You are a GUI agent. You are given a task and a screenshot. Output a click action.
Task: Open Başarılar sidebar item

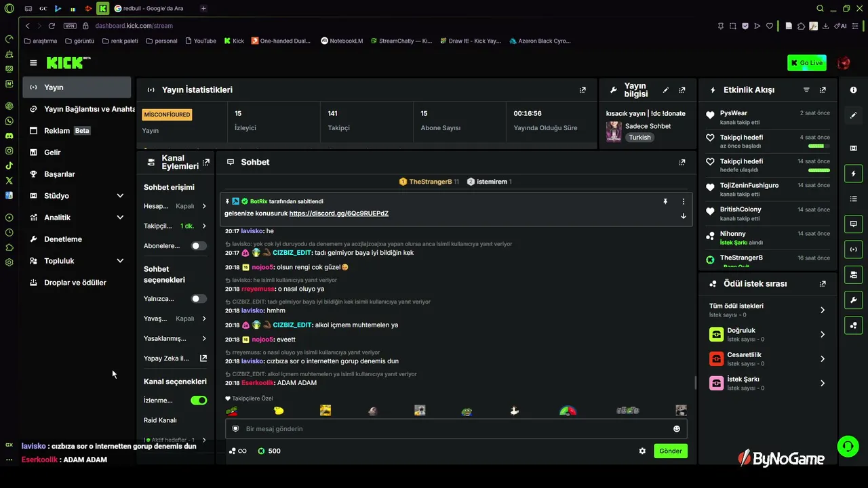click(77, 174)
